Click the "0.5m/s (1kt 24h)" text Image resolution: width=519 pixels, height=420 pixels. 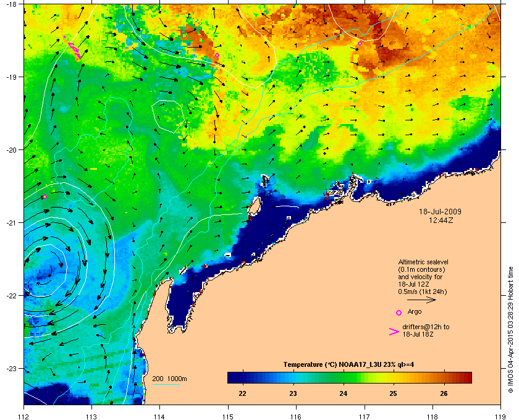423,292
